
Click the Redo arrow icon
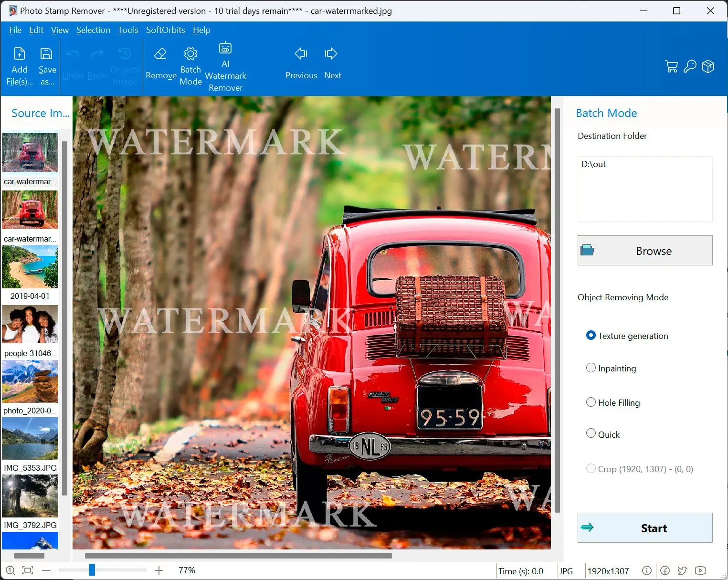97,54
